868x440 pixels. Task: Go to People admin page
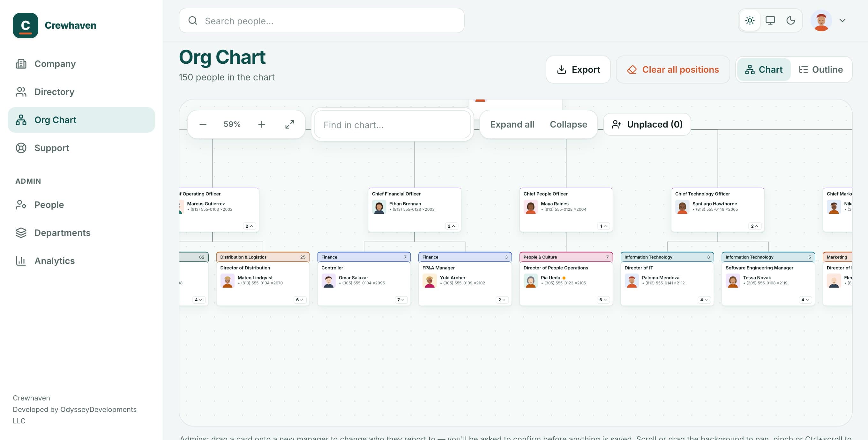tap(81, 204)
